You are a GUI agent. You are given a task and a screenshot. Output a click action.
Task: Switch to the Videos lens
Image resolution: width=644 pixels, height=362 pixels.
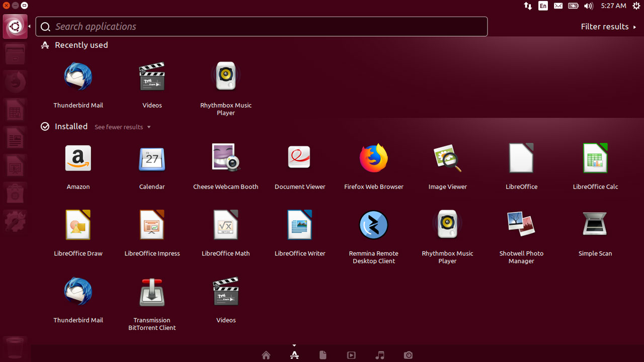(351, 355)
